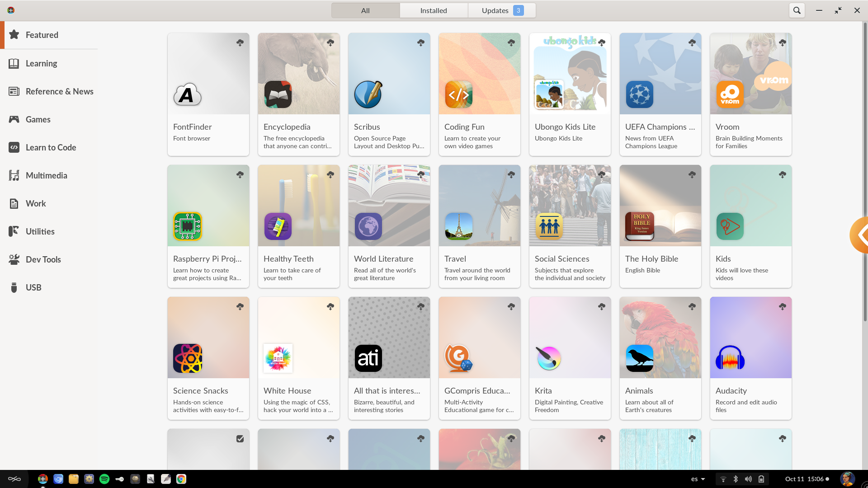
Task: Select the Dev Tools category
Action: tap(49, 259)
